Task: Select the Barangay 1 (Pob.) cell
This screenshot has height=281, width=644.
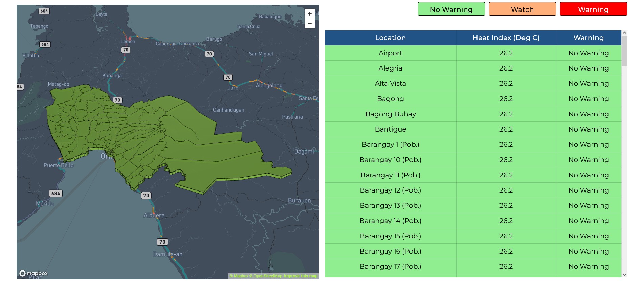Action: click(x=390, y=144)
